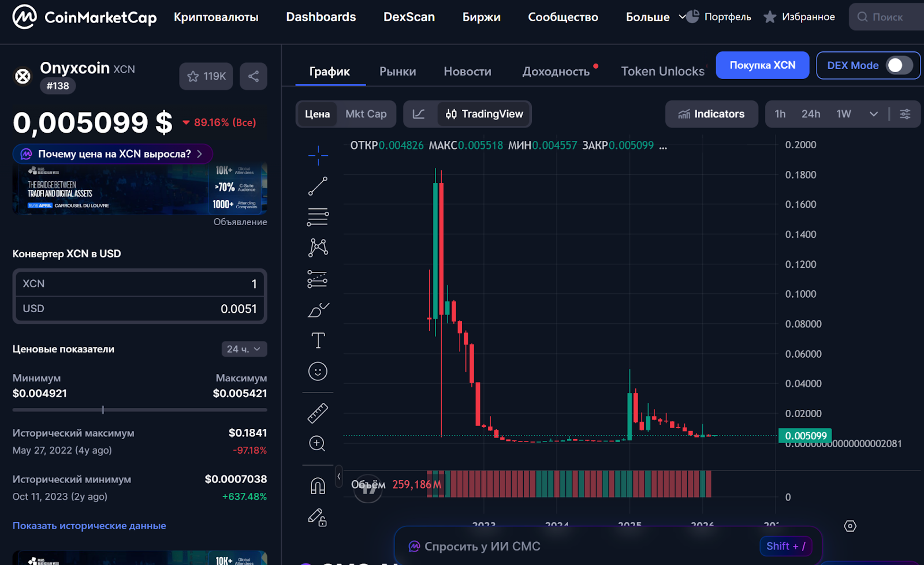
Task: Expand the 24 ч. period dropdown
Action: point(244,349)
